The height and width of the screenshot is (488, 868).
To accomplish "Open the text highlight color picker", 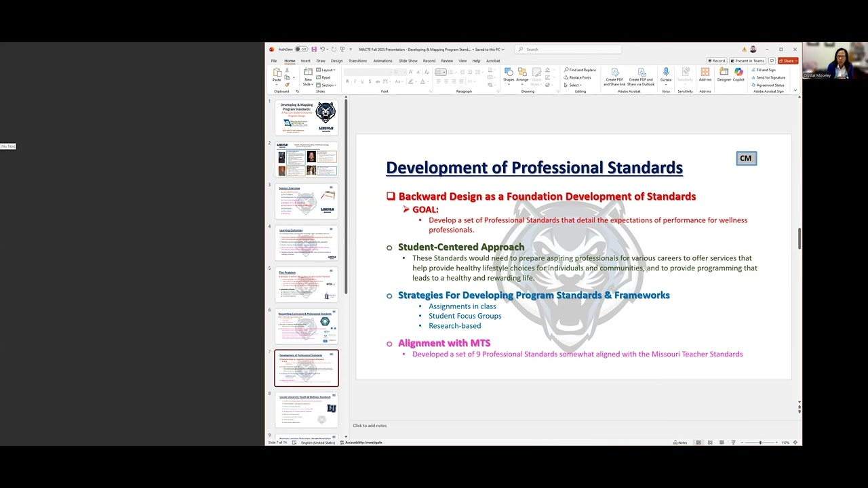I will point(412,81).
